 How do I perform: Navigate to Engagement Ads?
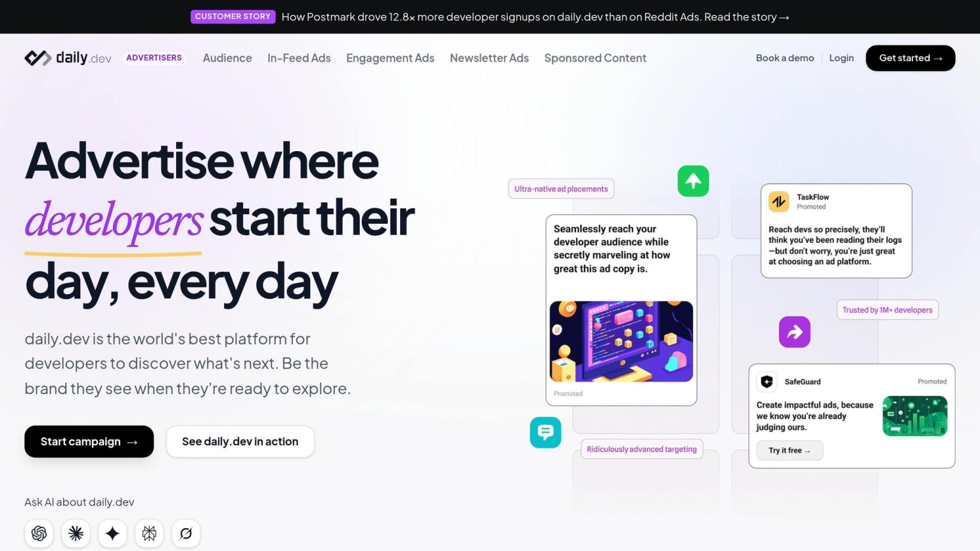(x=390, y=58)
